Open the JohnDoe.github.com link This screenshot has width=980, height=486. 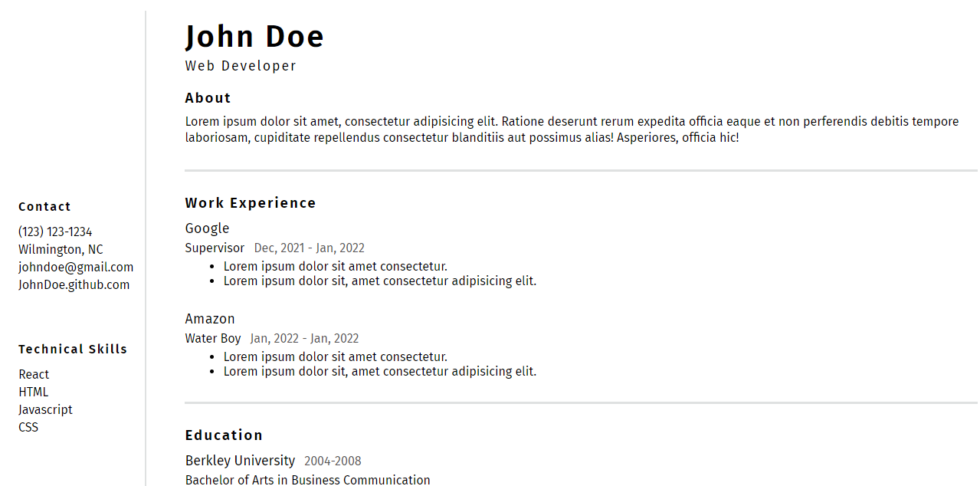click(74, 284)
